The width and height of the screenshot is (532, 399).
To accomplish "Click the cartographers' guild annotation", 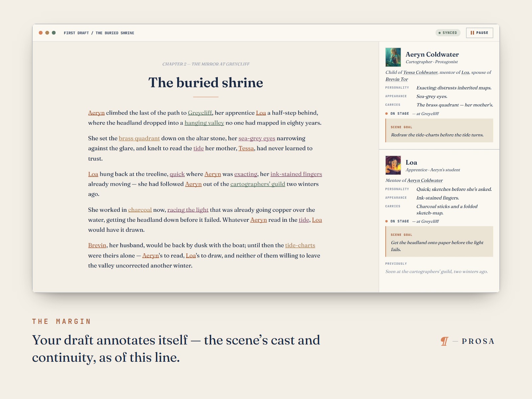I will pyautogui.click(x=258, y=184).
